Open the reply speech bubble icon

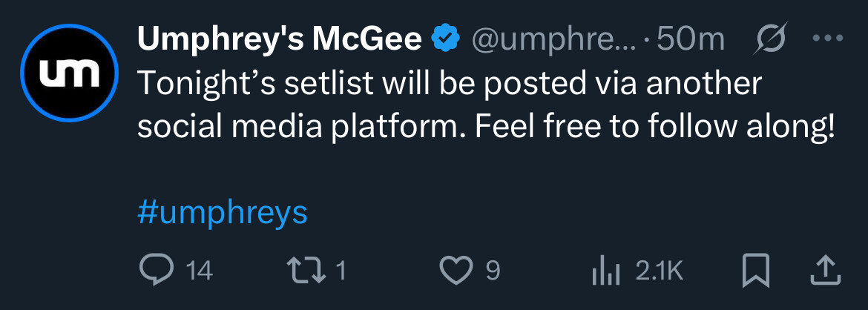[x=157, y=271]
